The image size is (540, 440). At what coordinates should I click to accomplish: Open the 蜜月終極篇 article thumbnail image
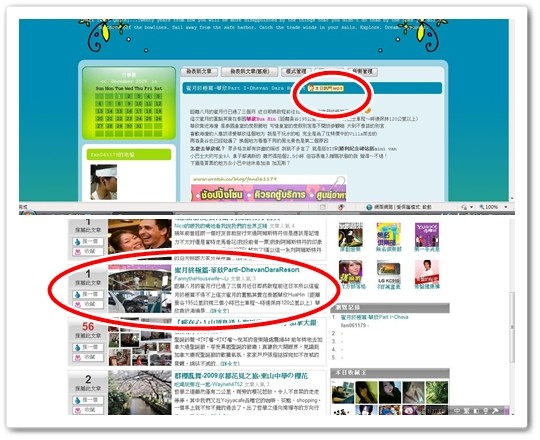coord(140,289)
